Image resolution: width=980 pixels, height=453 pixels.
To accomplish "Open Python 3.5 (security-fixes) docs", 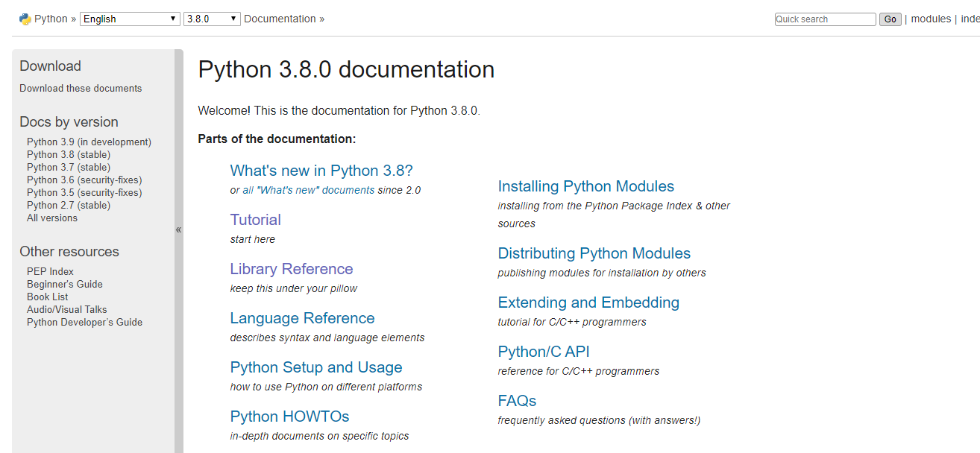I will click(x=84, y=192).
